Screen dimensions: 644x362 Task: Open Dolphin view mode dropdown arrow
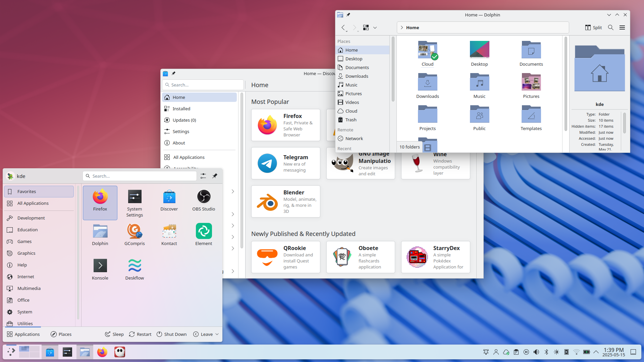(375, 27)
